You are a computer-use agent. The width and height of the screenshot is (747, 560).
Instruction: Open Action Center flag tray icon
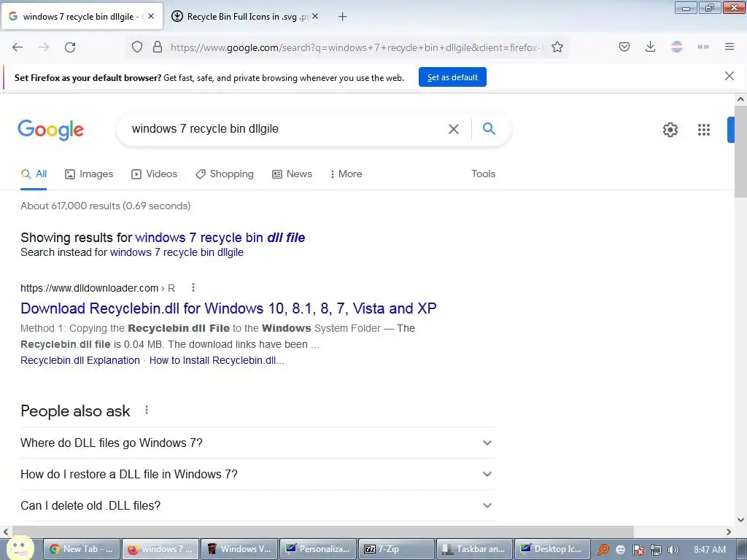[638, 550]
